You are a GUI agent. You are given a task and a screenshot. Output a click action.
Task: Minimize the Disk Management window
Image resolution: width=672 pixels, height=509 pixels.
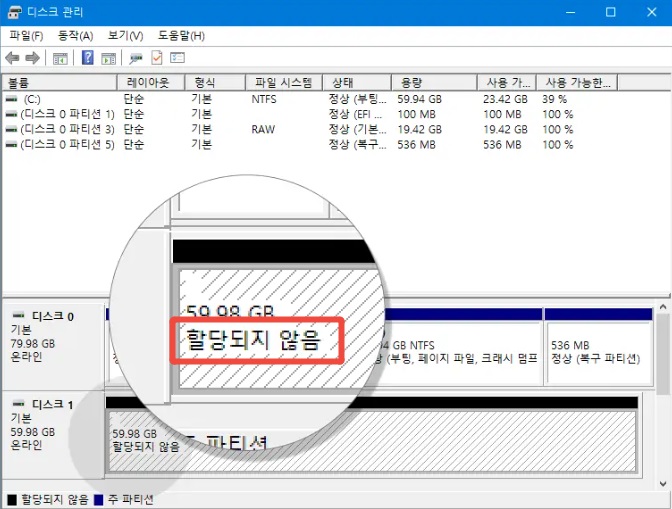pyautogui.click(x=570, y=12)
